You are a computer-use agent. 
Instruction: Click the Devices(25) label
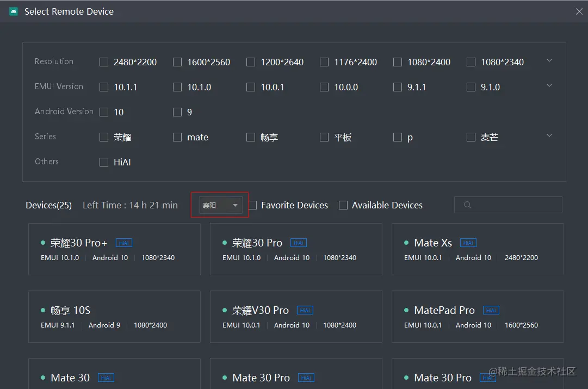49,205
